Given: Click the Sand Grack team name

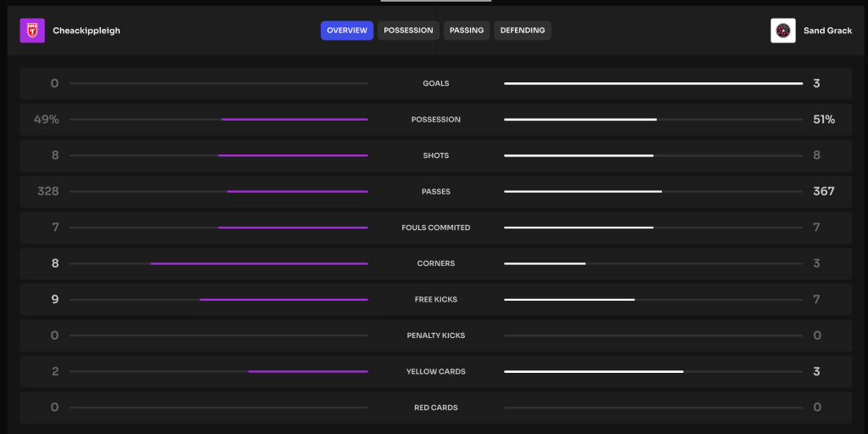Looking at the screenshot, I should point(827,31).
